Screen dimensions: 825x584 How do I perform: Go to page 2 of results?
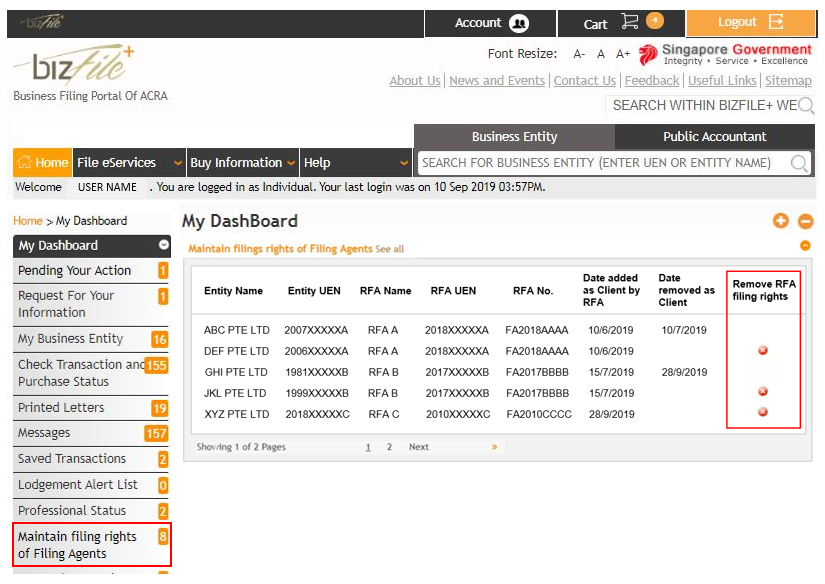coord(389,447)
